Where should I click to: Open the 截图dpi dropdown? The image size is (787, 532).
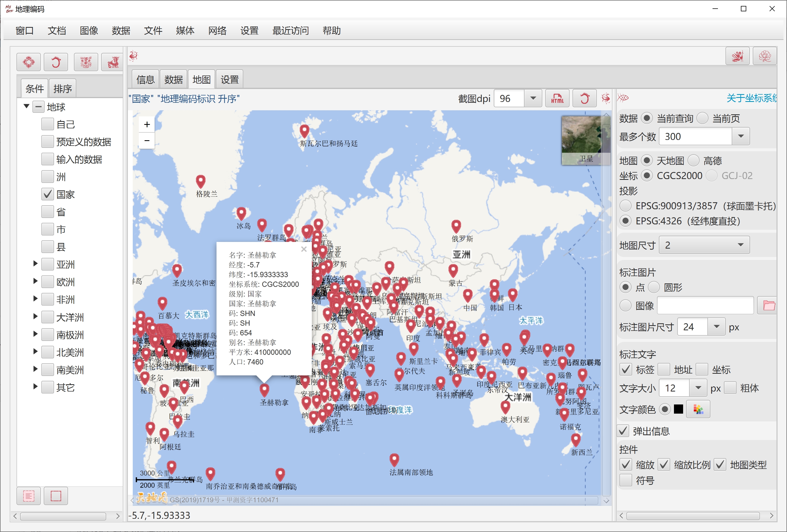pyautogui.click(x=533, y=98)
